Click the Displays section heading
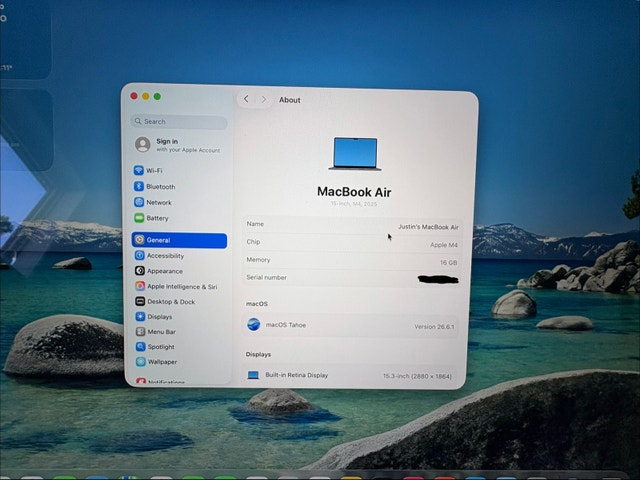 (x=258, y=354)
